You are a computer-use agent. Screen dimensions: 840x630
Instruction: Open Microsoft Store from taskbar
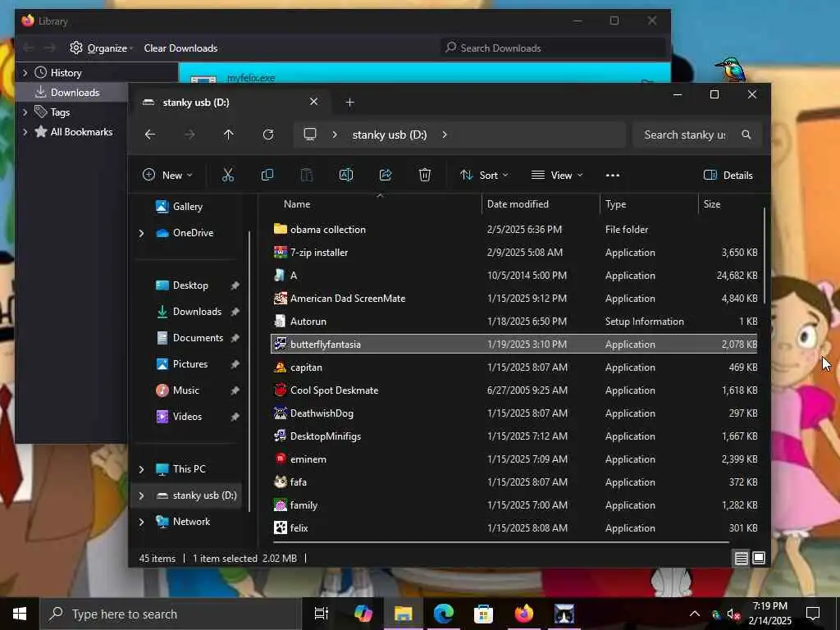(x=483, y=614)
